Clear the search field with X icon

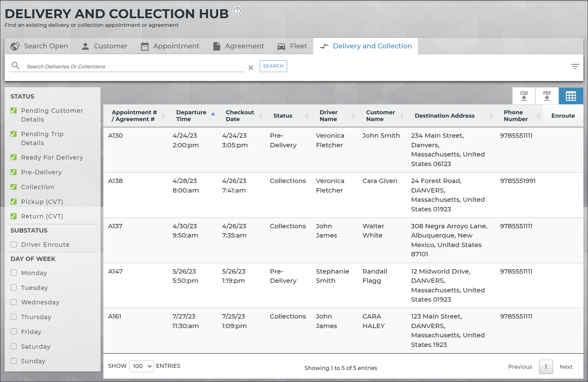click(251, 68)
